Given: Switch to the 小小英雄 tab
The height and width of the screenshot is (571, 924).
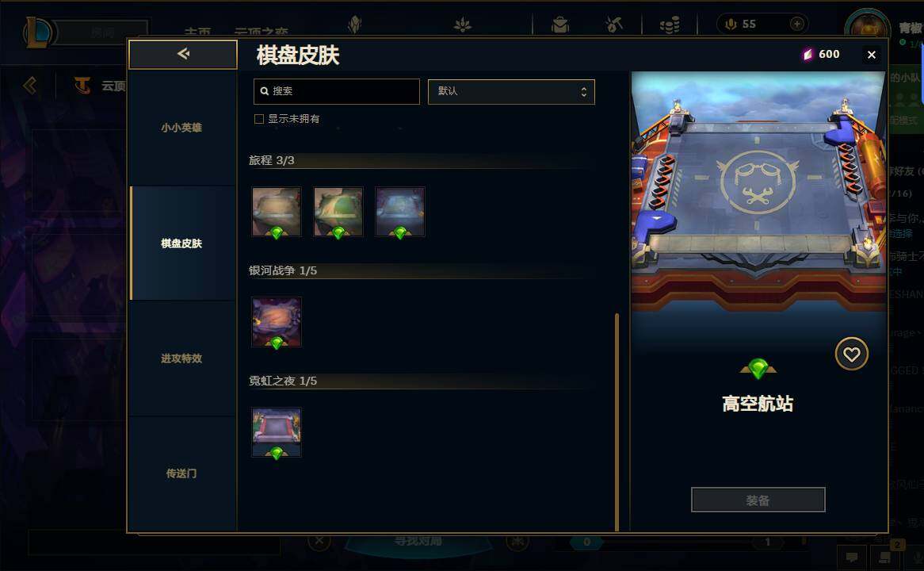Looking at the screenshot, I should [182, 128].
